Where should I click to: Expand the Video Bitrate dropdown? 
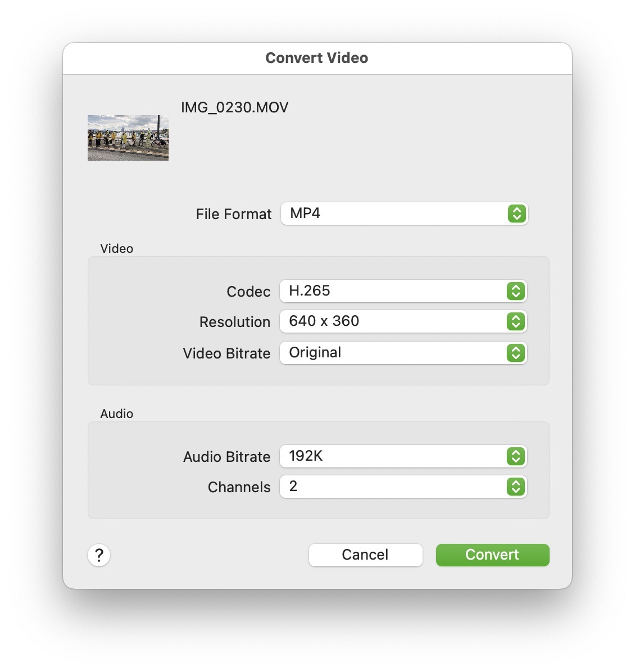402,353
